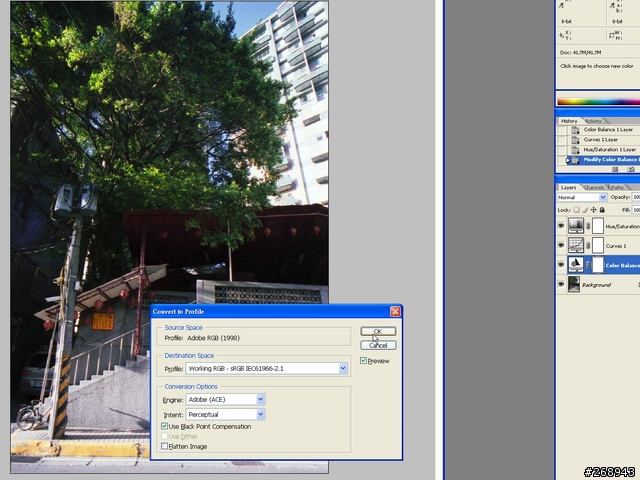The image size is (640, 480).
Task: Click the Curves 1 layer mask link icon
Action: click(588, 245)
